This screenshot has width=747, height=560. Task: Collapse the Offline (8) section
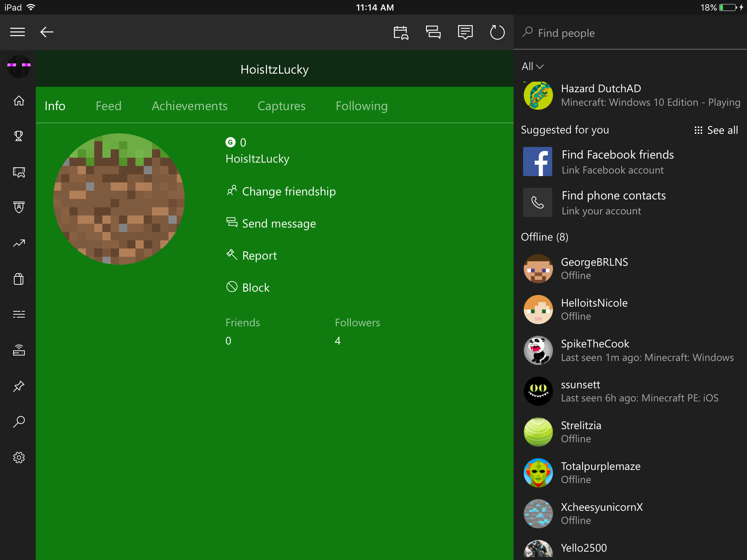pyautogui.click(x=545, y=237)
